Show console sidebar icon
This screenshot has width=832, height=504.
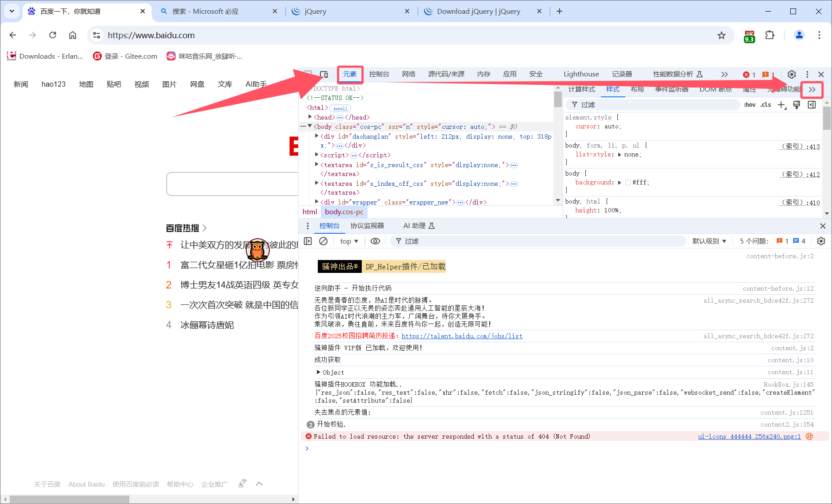[x=308, y=241]
